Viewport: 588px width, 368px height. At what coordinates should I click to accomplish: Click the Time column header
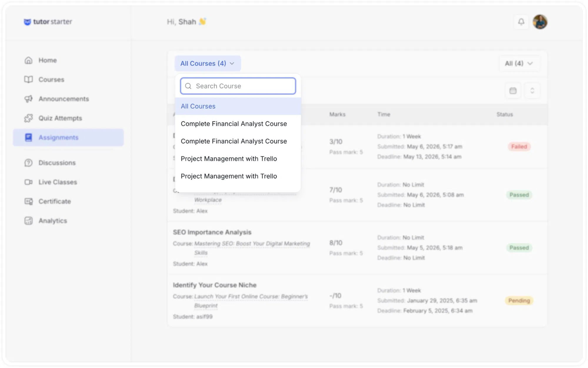point(384,114)
